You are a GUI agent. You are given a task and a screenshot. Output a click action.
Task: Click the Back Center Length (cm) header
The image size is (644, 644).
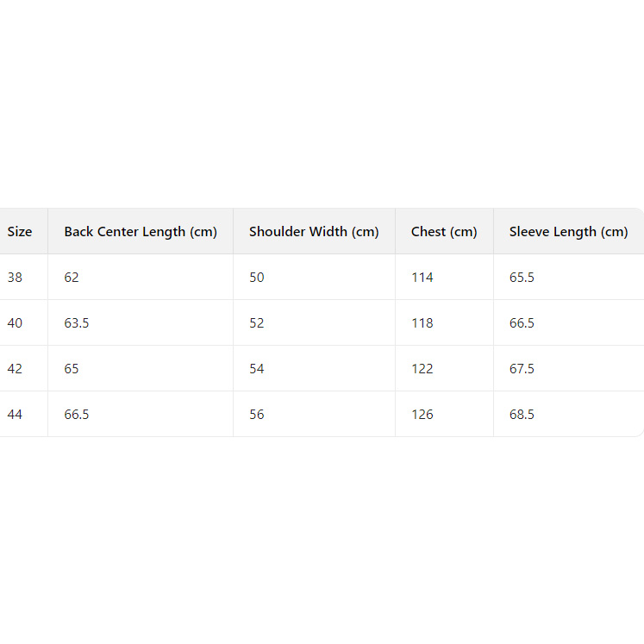pyautogui.click(x=141, y=231)
